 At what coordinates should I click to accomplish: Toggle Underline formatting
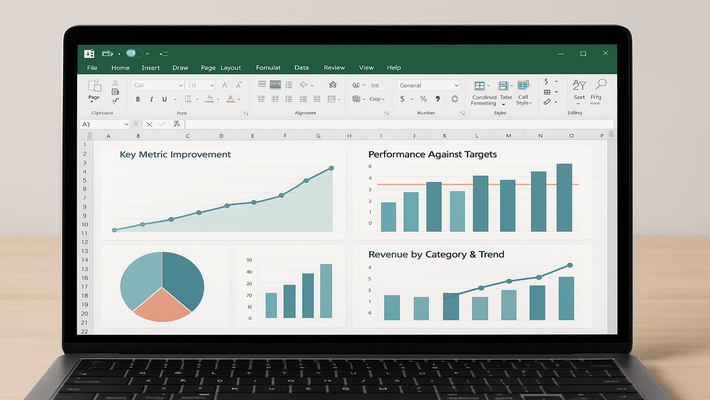(164, 99)
